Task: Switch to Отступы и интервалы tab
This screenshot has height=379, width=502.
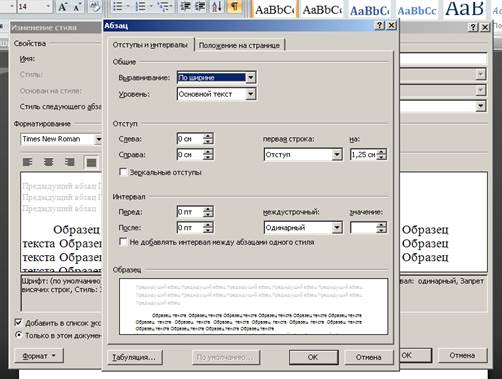Action: [x=150, y=45]
